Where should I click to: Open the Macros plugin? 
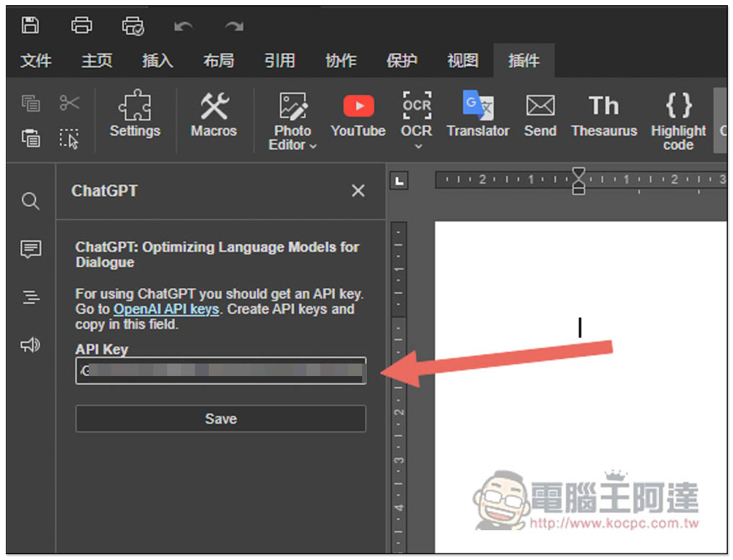[x=214, y=114]
